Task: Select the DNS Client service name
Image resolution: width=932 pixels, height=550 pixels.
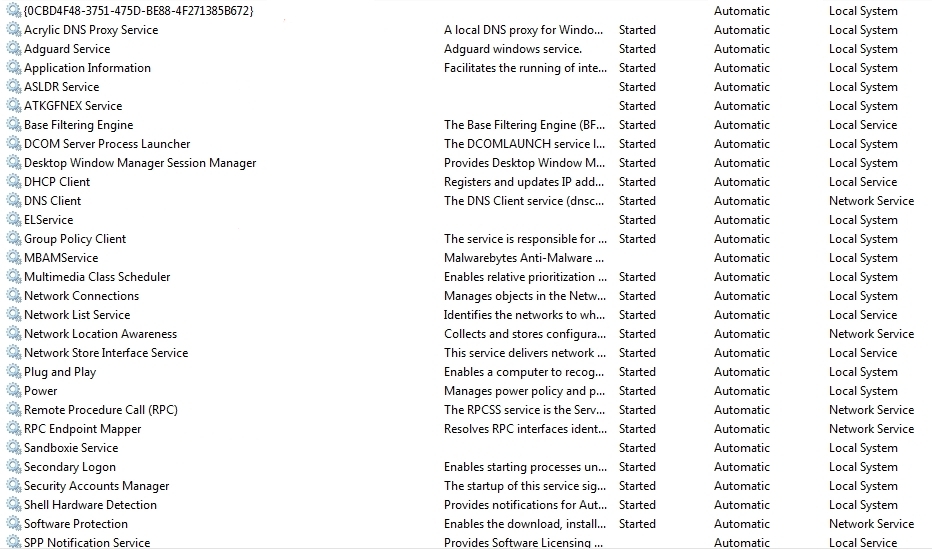Action: pos(52,201)
